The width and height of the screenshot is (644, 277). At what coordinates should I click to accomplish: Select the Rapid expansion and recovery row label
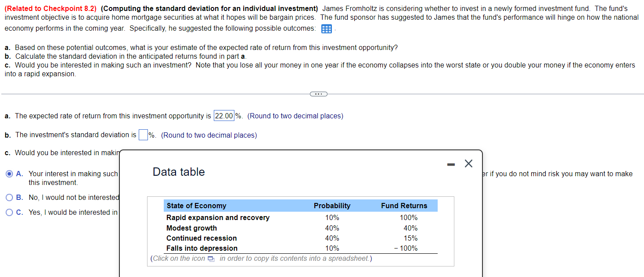[218, 218]
